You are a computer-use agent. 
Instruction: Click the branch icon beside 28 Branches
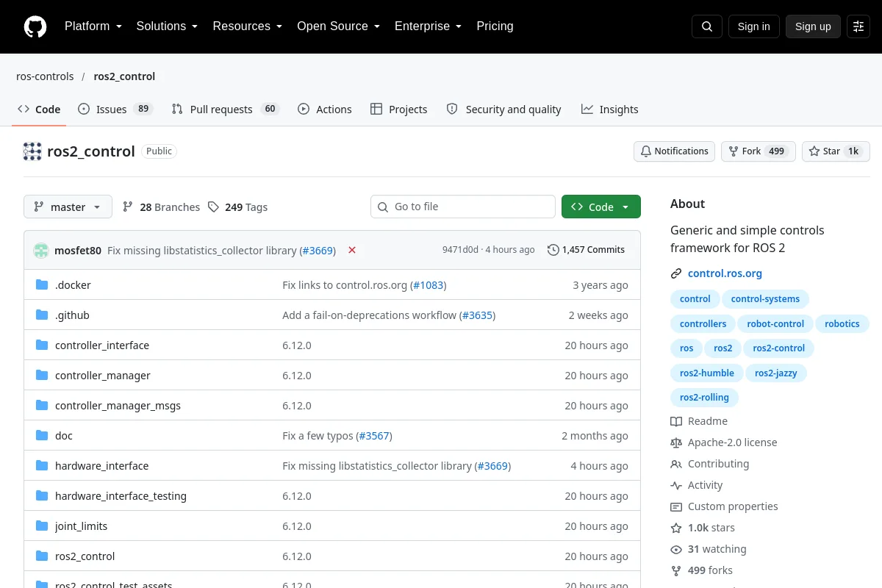point(128,207)
